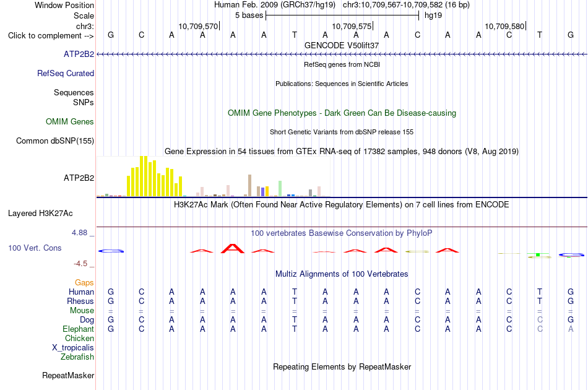This screenshot has height=390, width=588.
Task: Click the RepeatMasker track label
Action: pos(68,375)
